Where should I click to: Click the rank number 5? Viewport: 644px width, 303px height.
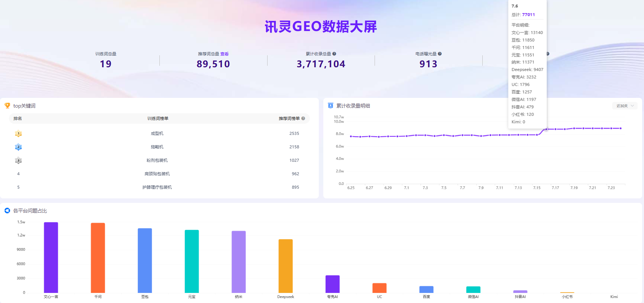click(x=18, y=187)
